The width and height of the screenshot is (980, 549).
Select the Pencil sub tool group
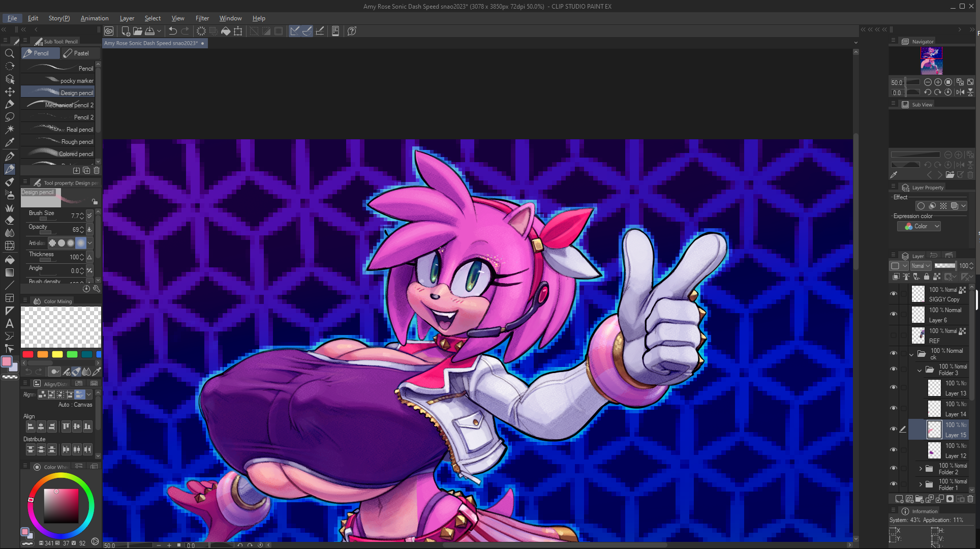click(41, 53)
